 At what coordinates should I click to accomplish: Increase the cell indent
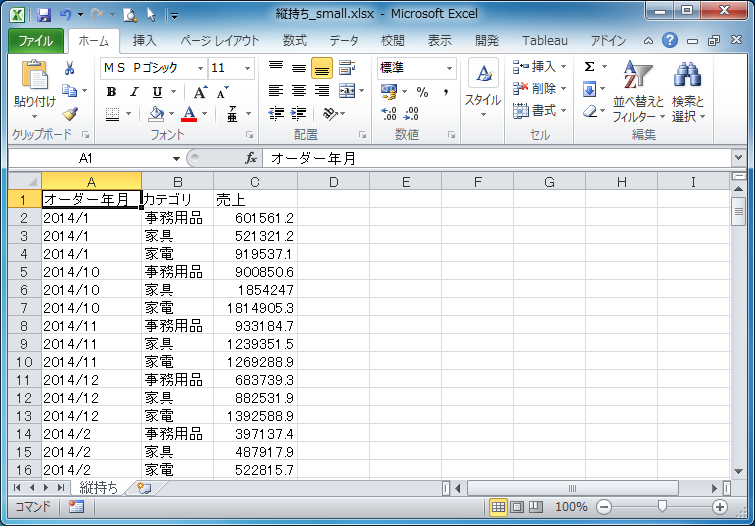(x=299, y=114)
